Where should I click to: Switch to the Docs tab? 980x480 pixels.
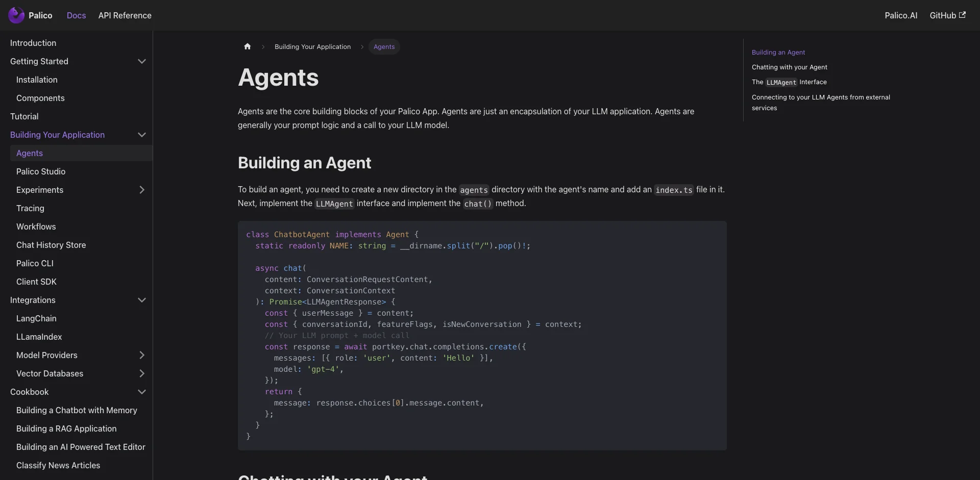pyautogui.click(x=76, y=15)
